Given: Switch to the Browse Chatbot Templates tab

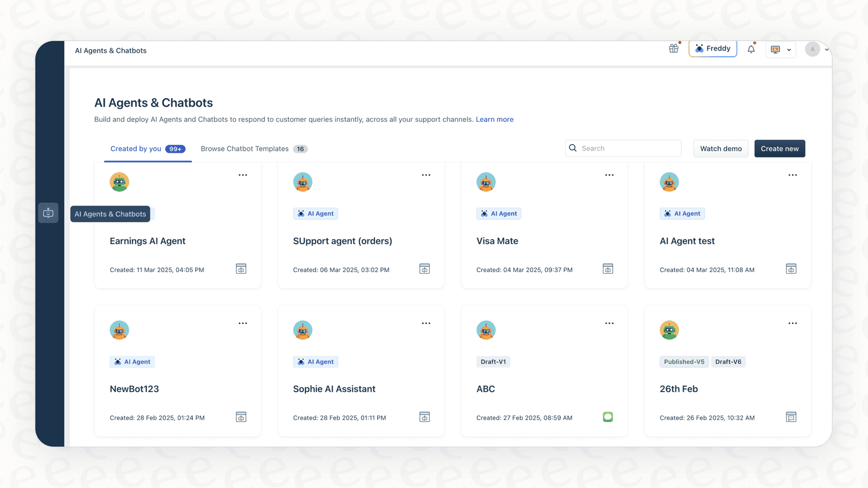Looking at the screenshot, I should coord(244,149).
